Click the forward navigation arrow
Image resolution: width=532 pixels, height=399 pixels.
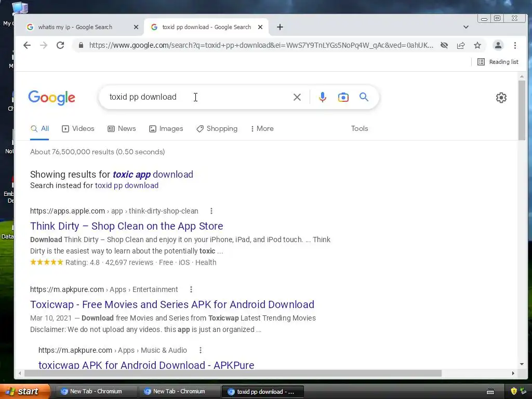click(44, 45)
